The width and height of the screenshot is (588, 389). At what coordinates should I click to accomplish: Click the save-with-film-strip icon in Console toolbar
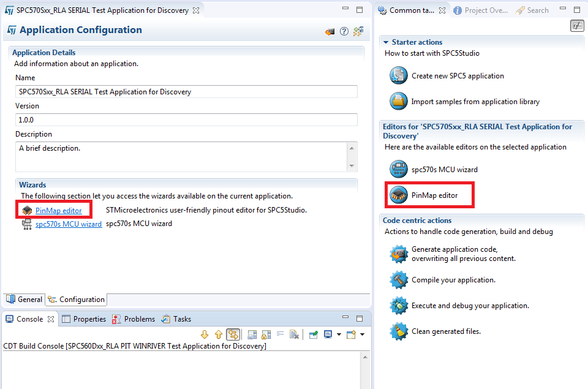[252, 334]
